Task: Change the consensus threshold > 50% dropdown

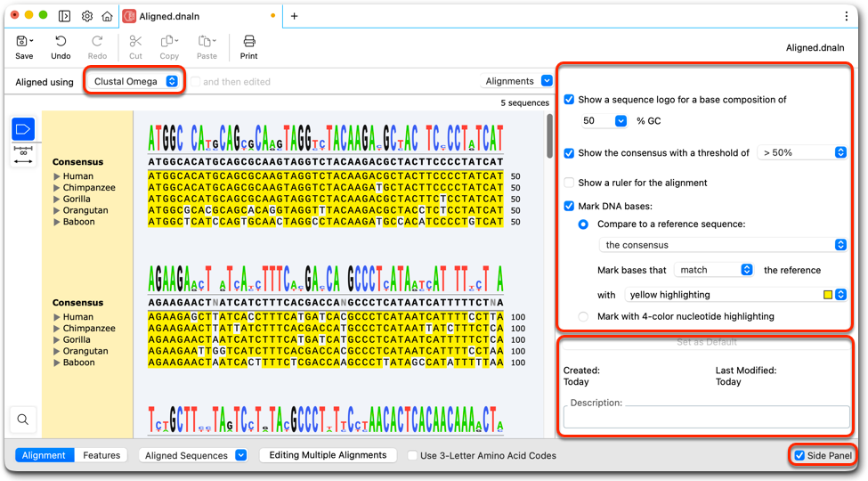Action: 801,152
